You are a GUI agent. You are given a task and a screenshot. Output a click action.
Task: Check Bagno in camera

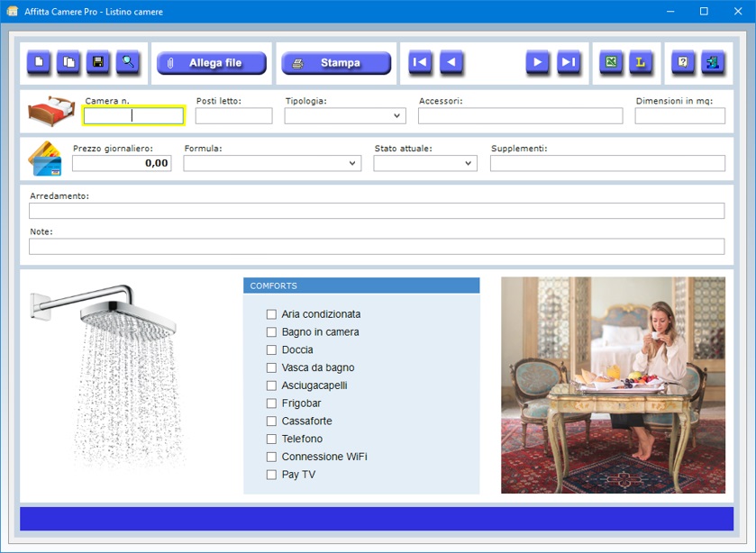point(271,332)
